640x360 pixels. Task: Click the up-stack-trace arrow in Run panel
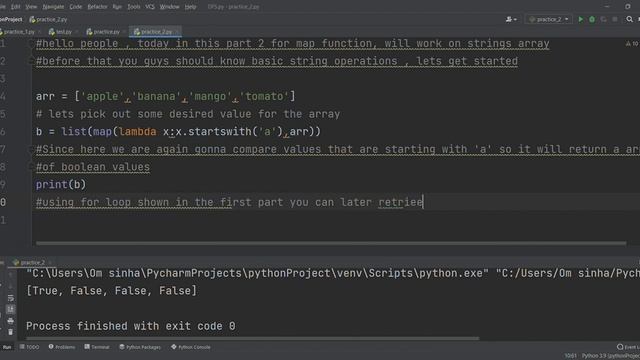pos(11,275)
